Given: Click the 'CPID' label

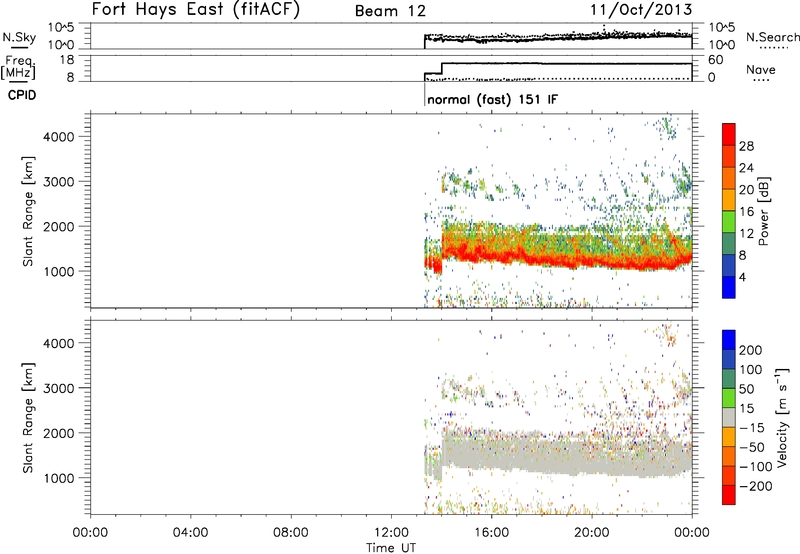Looking at the screenshot, I should pyautogui.click(x=22, y=95).
